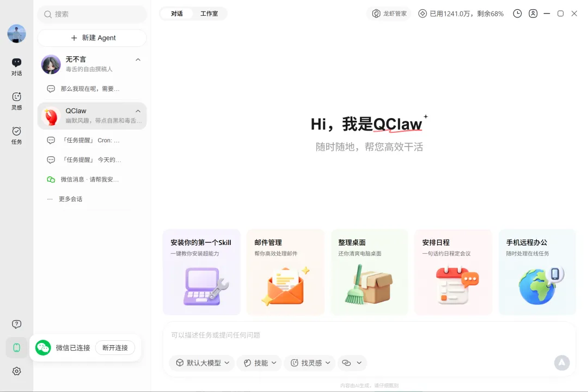The height and width of the screenshot is (392, 588).
Task: Click 断开连接 button
Action: click(115, 348)
